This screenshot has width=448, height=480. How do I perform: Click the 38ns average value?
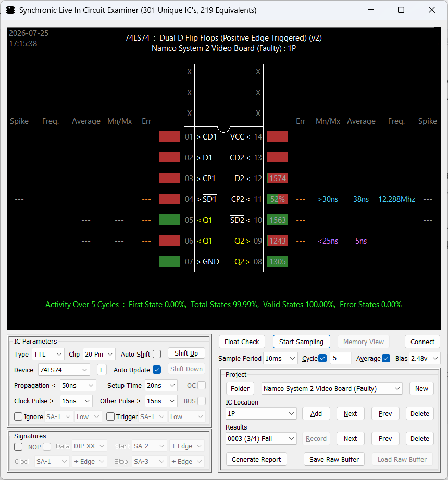point(360,199)
